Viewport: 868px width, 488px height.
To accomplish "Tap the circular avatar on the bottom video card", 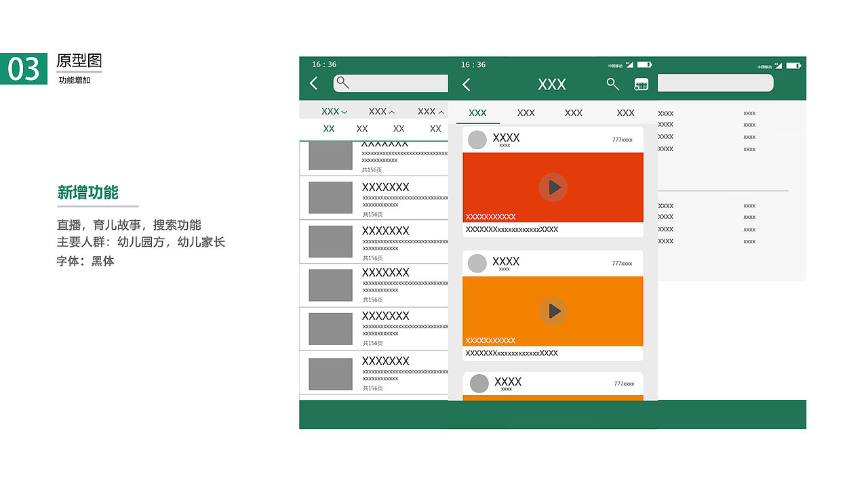I will tap(479, 383).
